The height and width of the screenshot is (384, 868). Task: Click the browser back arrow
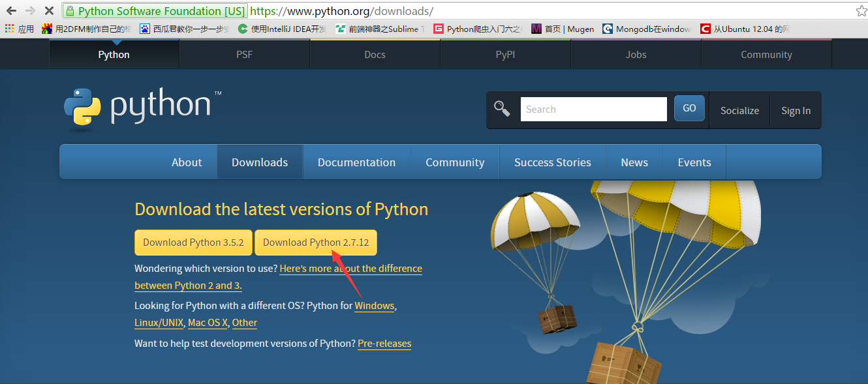pos(11,11)
